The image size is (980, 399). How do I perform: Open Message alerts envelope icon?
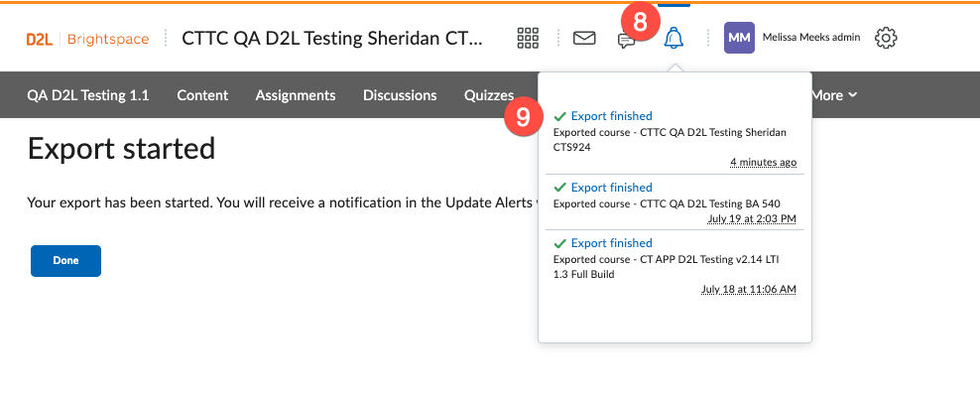coord(585,39)
